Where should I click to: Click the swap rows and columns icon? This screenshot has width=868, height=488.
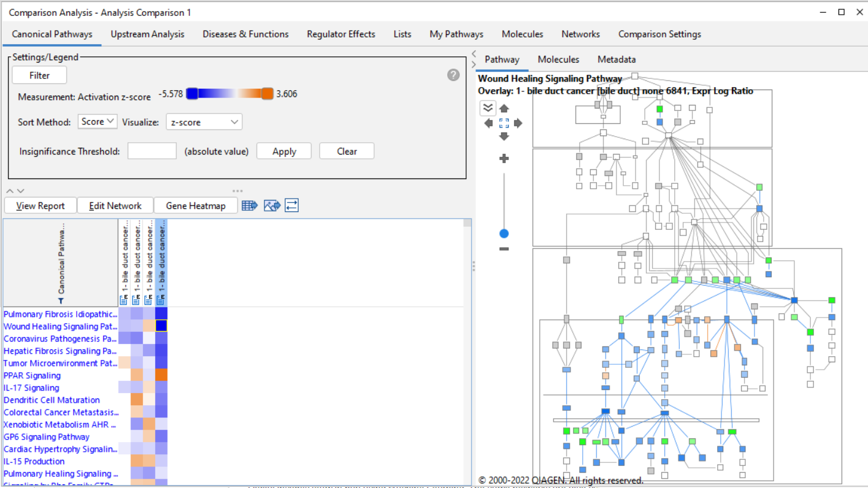[x=291, y=205]
